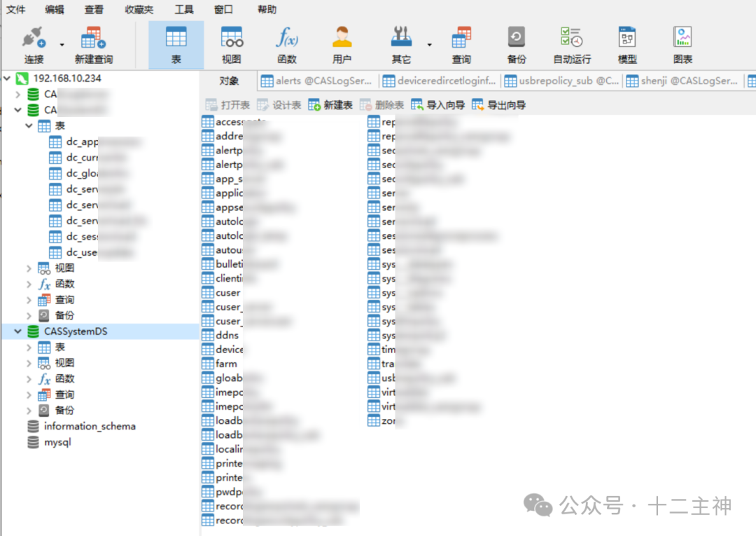Open the 收藏夹 menu

click(139, 9)
